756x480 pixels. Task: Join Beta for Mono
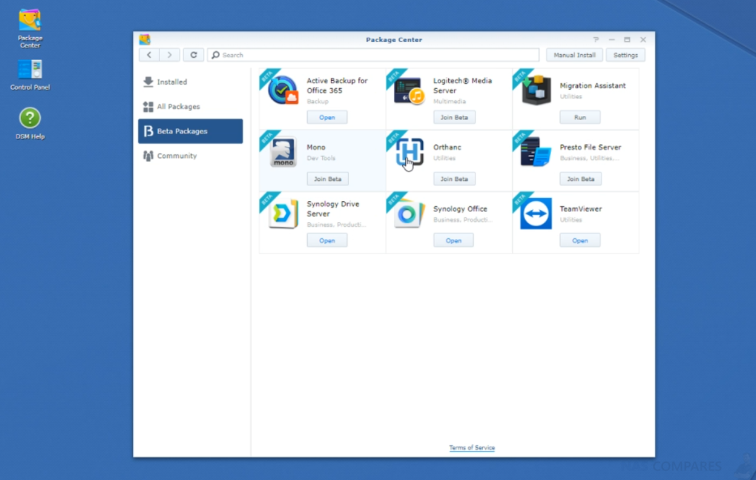click(x=328, y=179)
